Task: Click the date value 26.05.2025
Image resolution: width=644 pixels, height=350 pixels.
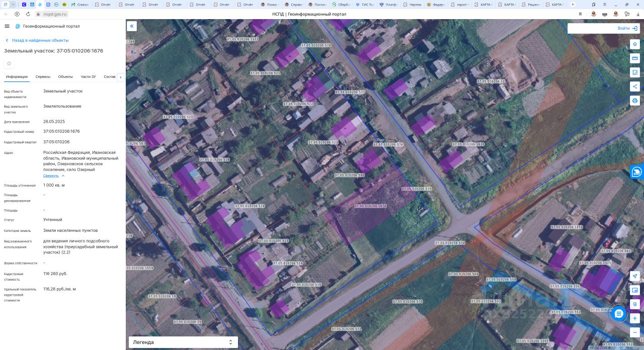Action: click(54, 122)
